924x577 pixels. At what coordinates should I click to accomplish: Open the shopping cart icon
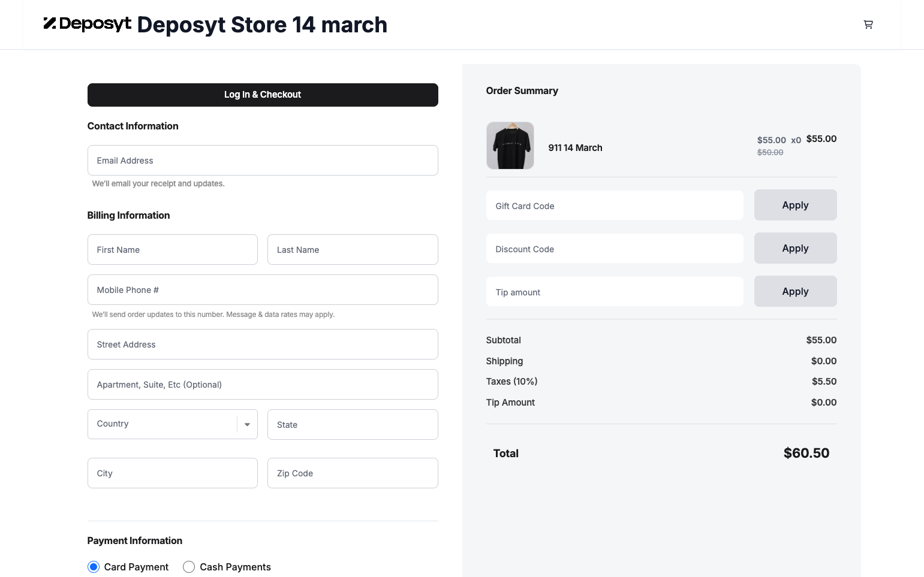[x=868, y=25]
